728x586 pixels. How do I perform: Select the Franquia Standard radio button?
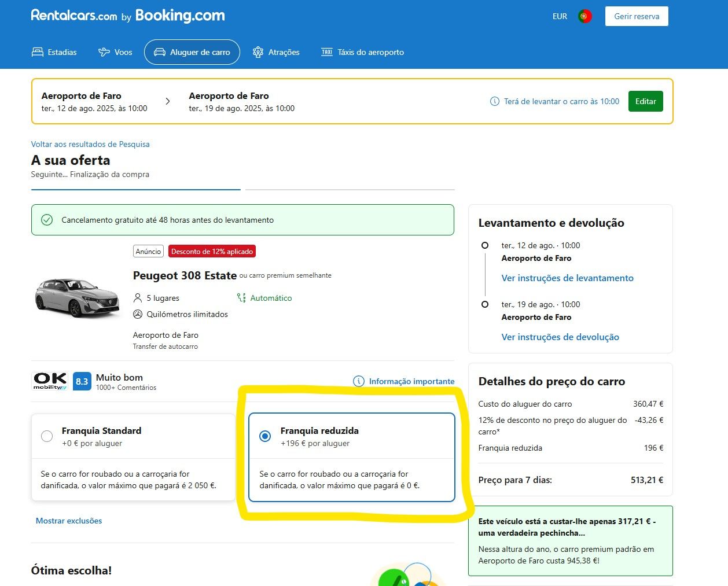[47, 436]
